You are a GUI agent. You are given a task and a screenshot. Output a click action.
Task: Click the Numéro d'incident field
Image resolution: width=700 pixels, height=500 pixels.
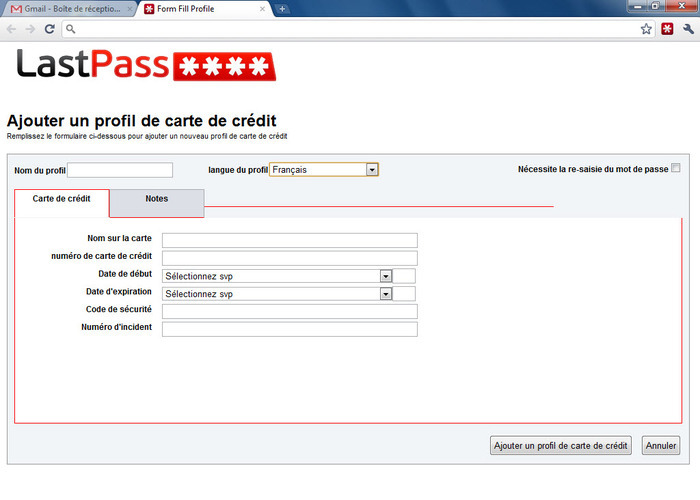pyautogui.click(x=290, y=329)
